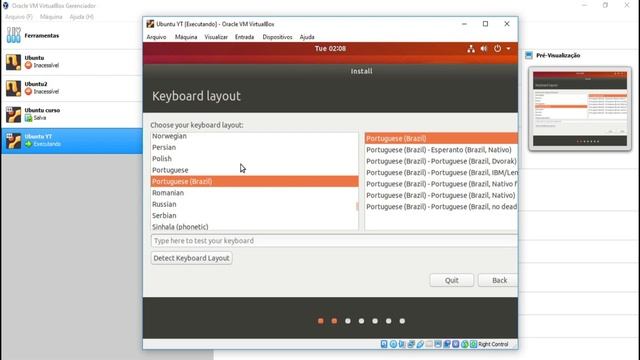Open the Ubuntu network icon in the top bar
Image resolution: width=640 pixels, height=360 pixels.
pyautogui.click(x=471, y=49)
